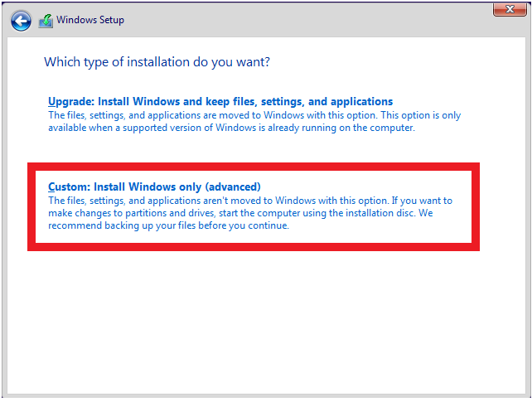
Task: Click the red highlight border around Custom
Action: (x=254, y=167)
